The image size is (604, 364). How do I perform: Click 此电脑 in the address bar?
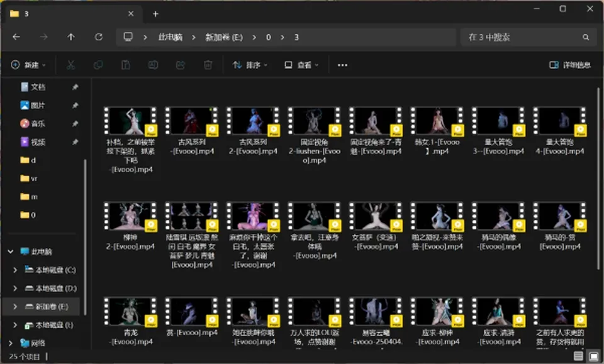click(x=171, y=37)
